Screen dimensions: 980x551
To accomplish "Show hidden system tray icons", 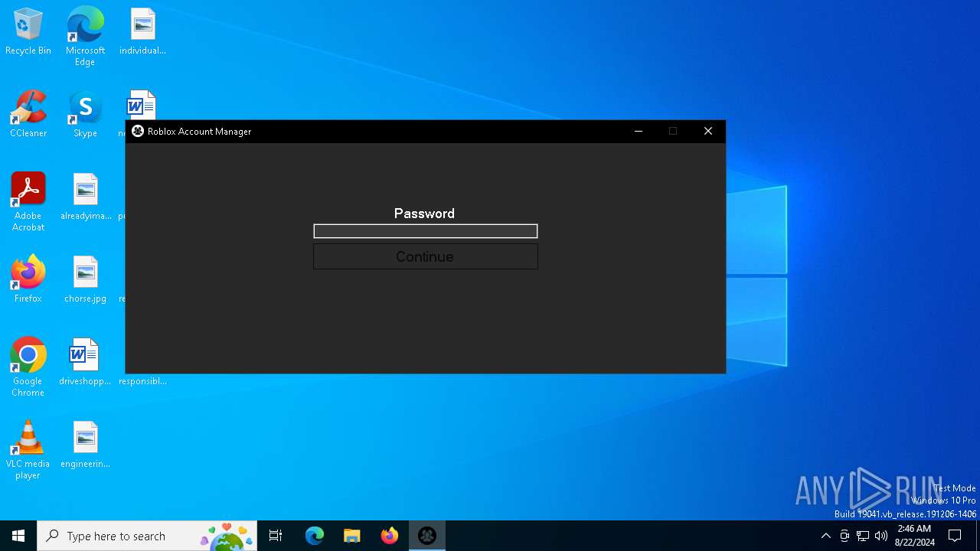I will coord(825,536).
